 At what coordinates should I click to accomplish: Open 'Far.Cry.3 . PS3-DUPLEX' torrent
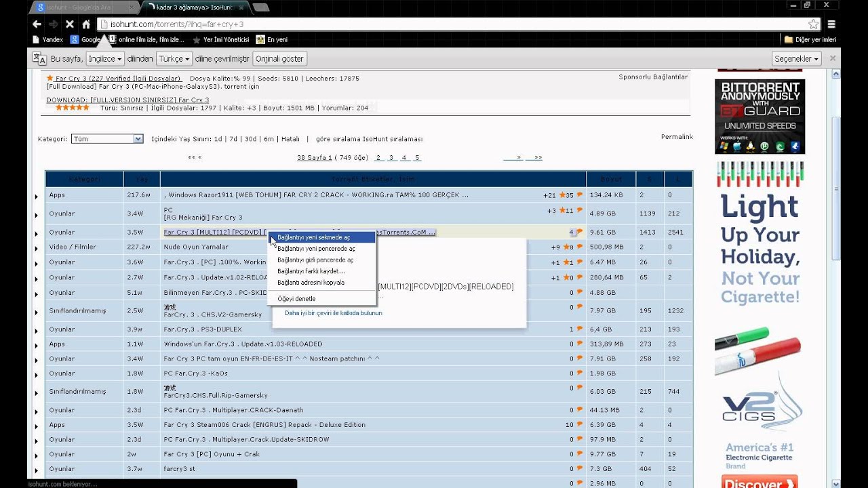click(203, 329)
